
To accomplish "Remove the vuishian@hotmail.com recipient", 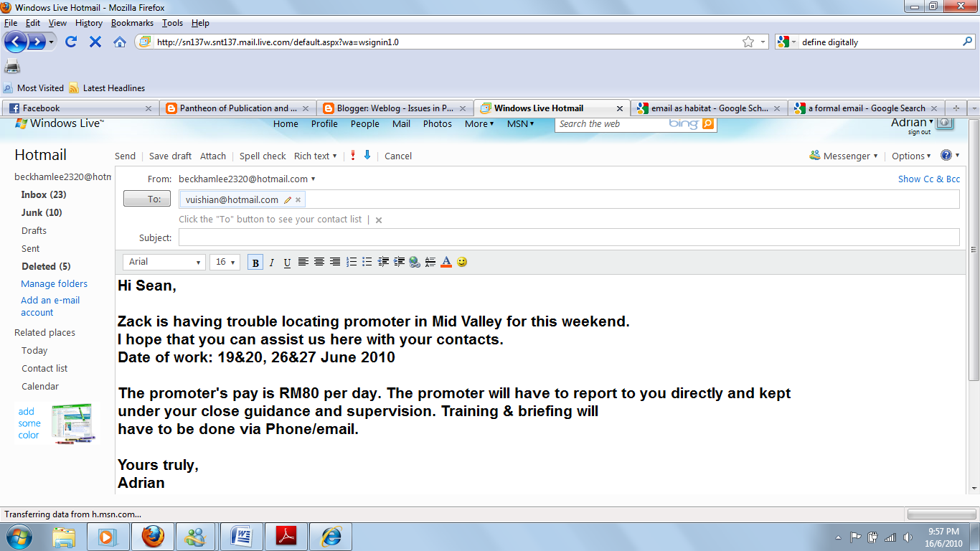I will (x=298, y=200).
